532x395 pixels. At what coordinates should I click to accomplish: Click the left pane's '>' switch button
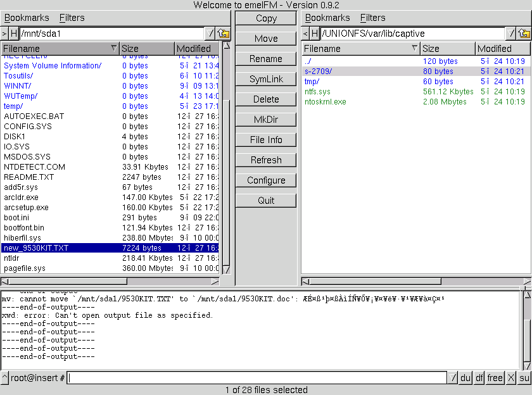tap(5, 34)
